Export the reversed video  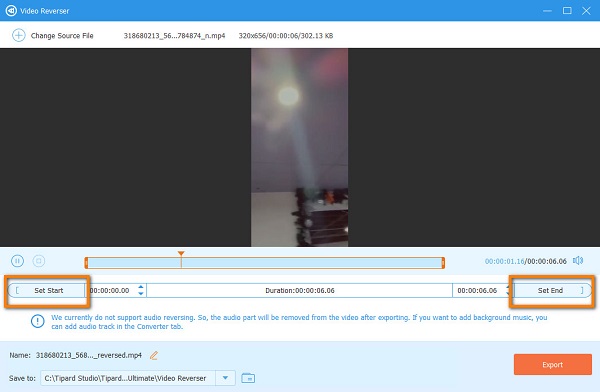click(553, 364)
